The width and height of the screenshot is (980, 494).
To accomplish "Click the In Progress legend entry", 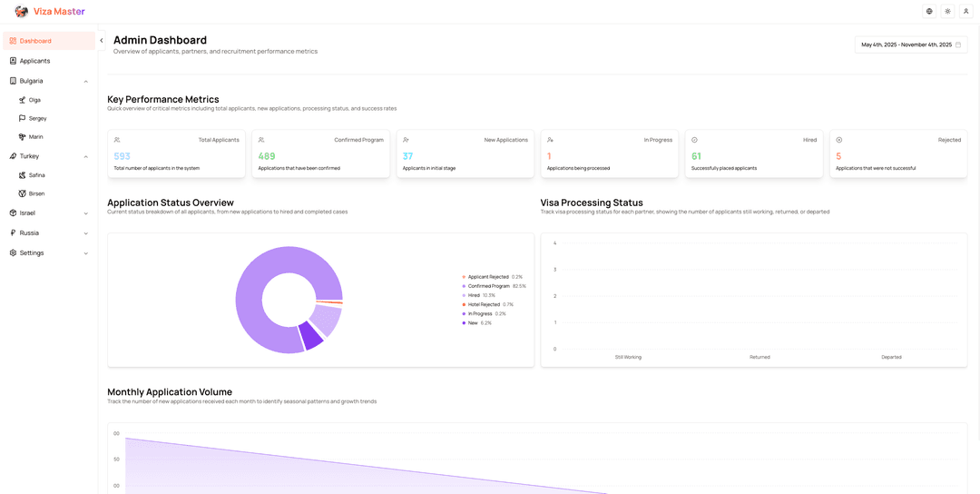I will [484, 313].
